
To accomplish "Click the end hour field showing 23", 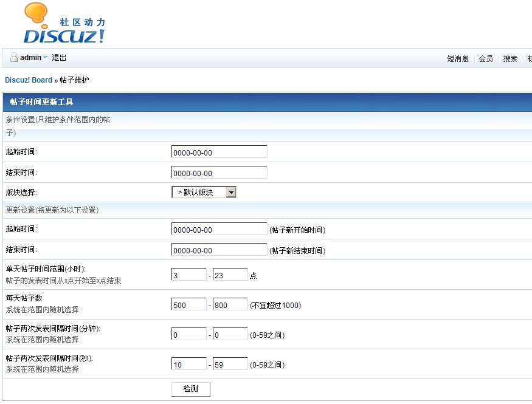I will (230, 275).
